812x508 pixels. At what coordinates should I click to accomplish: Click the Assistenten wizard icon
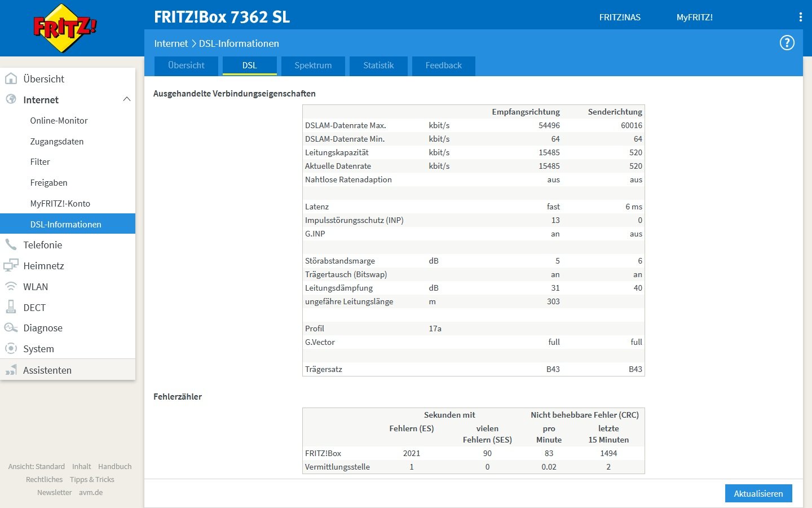(11, 370)
